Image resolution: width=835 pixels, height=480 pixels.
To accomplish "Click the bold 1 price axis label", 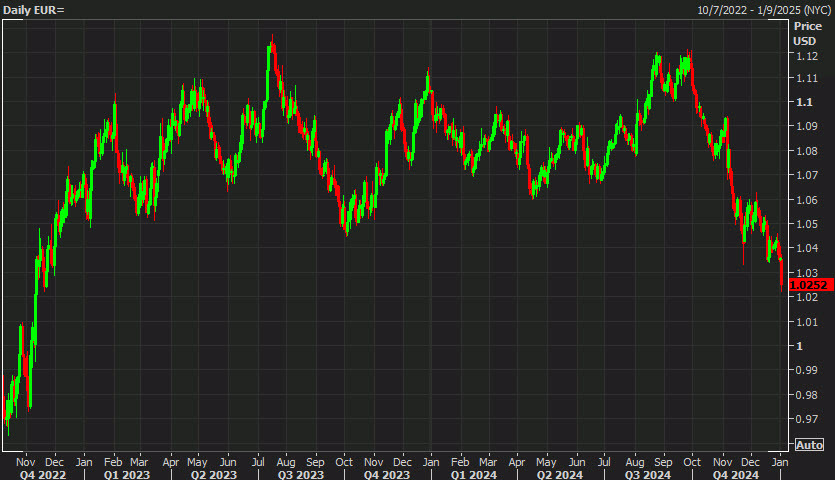I will [798, 346].
